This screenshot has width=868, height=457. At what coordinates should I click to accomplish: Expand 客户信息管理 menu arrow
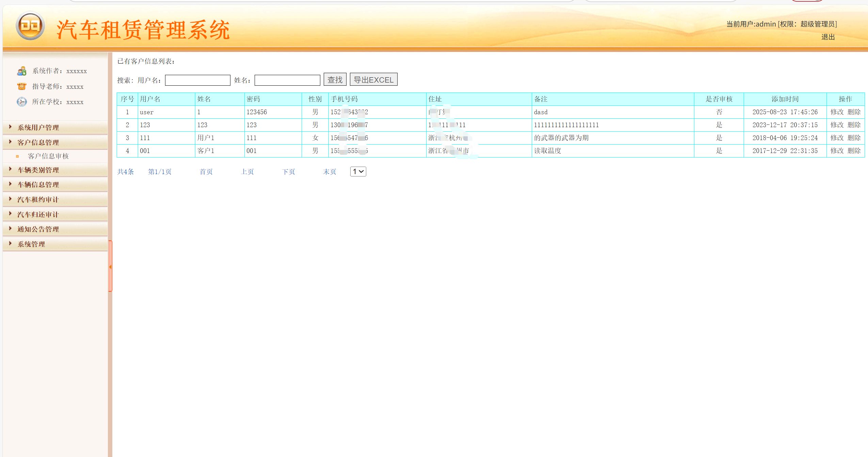coord(10,142)
